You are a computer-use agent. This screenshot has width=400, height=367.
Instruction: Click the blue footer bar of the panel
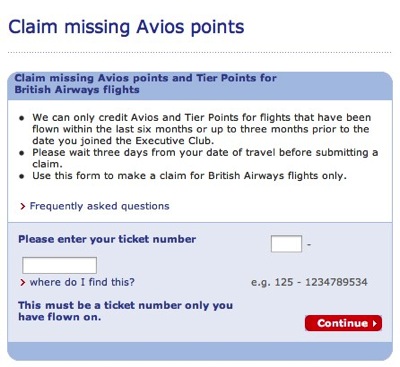click(200, 351)
